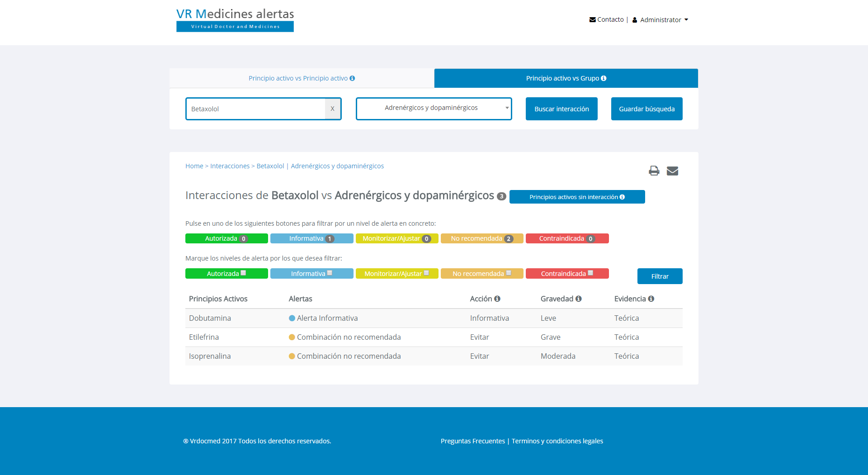Enable the No recomendada filter checkbox
868x475 pixels.
click(509, 273)
